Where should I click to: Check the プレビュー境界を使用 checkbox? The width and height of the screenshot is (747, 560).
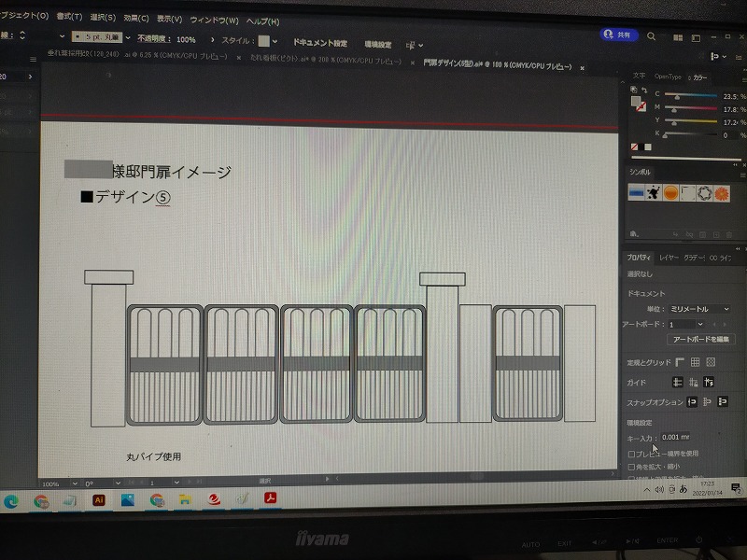coord(632,454)
